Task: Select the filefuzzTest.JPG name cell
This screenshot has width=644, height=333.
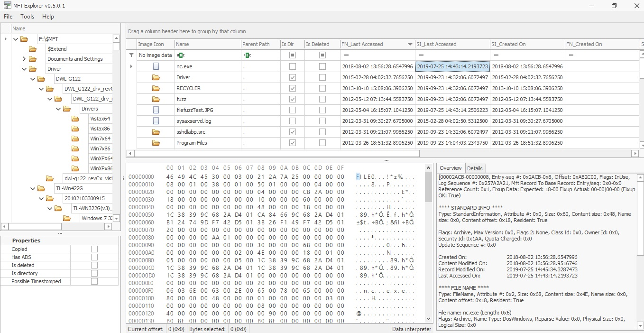Action: coord(208,110)
